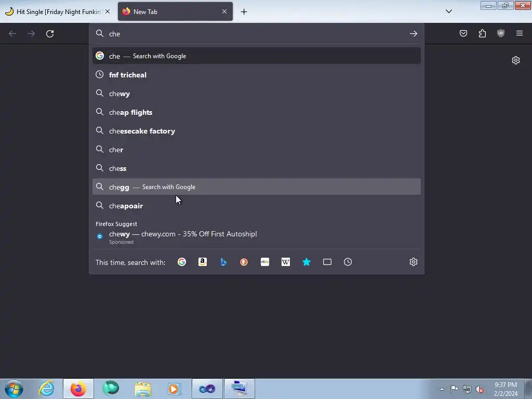
Task: Open the on-screen keyboard taskbar app
Action: (239, 389)
